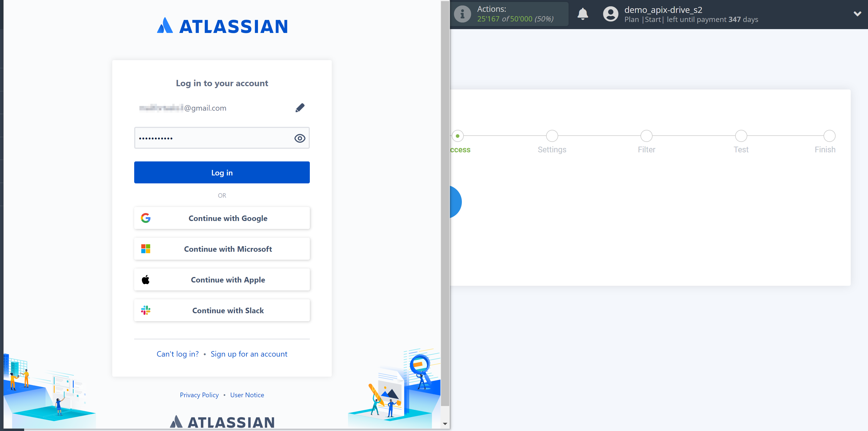Click the Google logo icon button
Screen dimensions: 868x431
click(x=146, y=218)
